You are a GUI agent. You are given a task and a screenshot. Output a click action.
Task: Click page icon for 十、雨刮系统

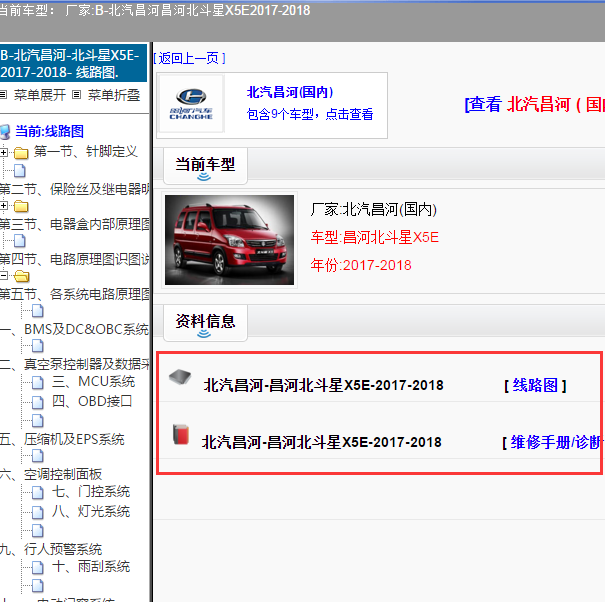coord(37,567)
